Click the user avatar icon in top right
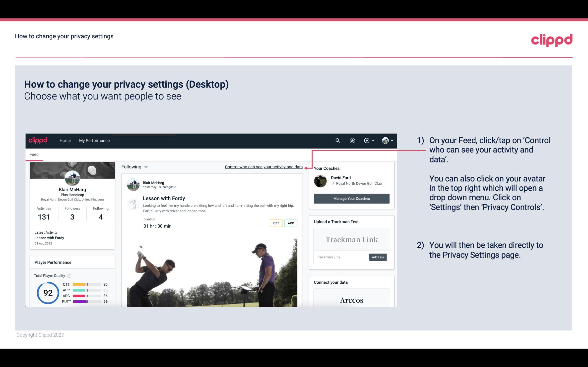 click(x=385, y=140)
